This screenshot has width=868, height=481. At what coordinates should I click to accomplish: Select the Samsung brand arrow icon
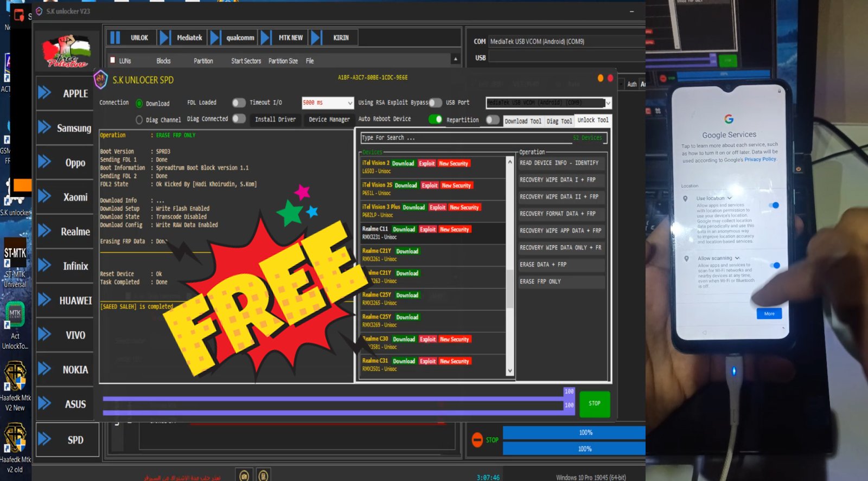point(44,127)
